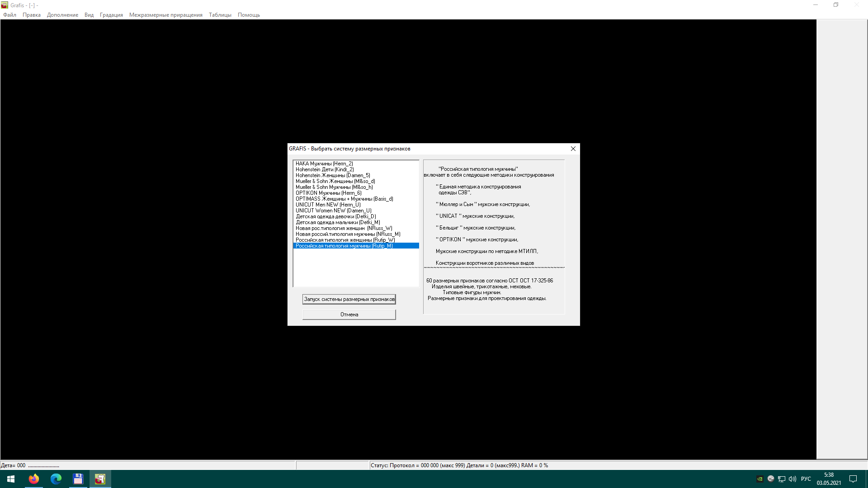
Task: Close the size system selection dialog
Action: coord(573,149)
